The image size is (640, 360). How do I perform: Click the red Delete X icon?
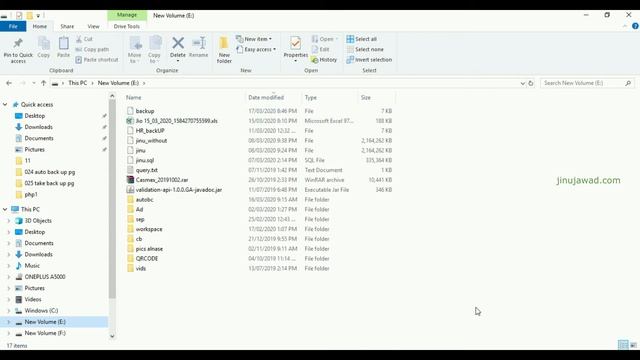pos(178,43)
